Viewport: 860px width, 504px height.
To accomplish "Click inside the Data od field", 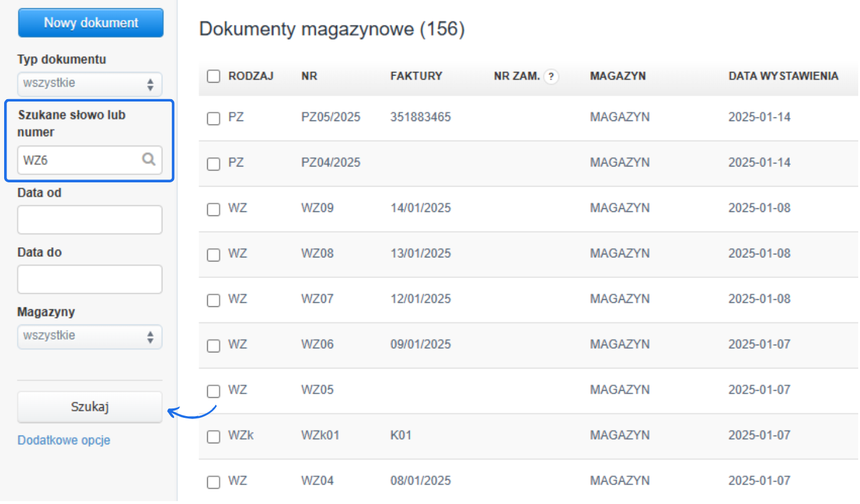I will 89,220.
